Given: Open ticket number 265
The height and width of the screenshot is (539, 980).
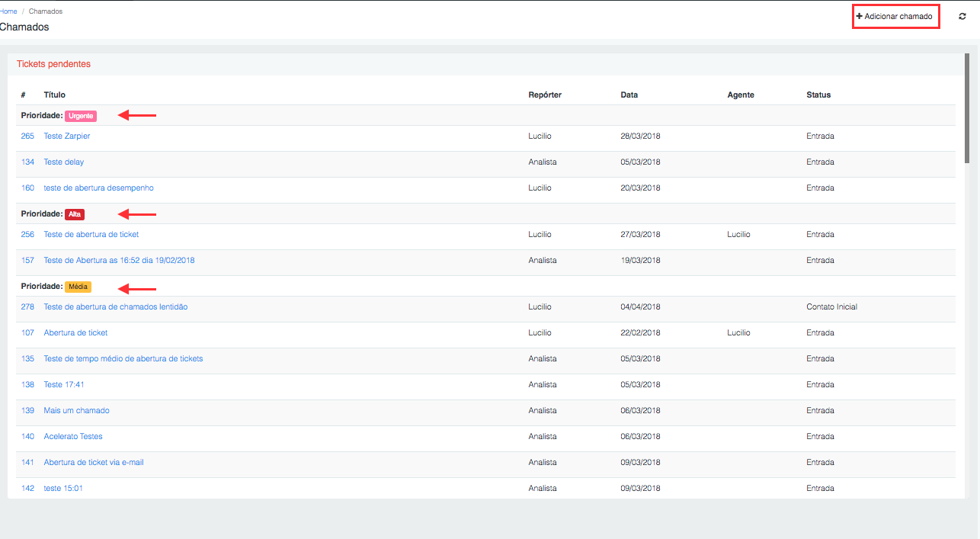Looking at the screenshot, I should [x=27, y=136].
